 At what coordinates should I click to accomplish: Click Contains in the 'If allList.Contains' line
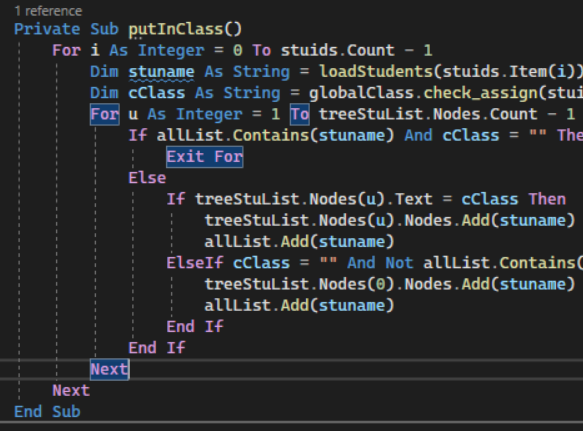(x=271, y=136)
